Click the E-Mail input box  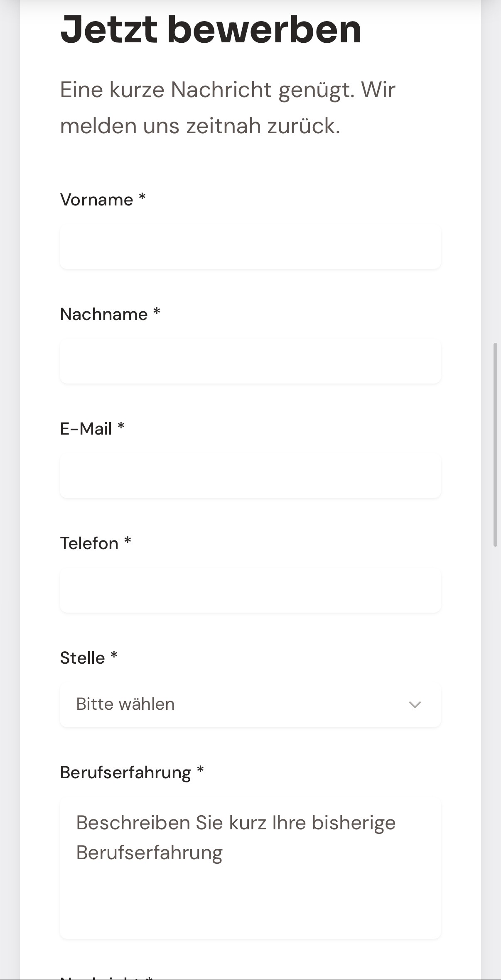click(x=250, y=475)
